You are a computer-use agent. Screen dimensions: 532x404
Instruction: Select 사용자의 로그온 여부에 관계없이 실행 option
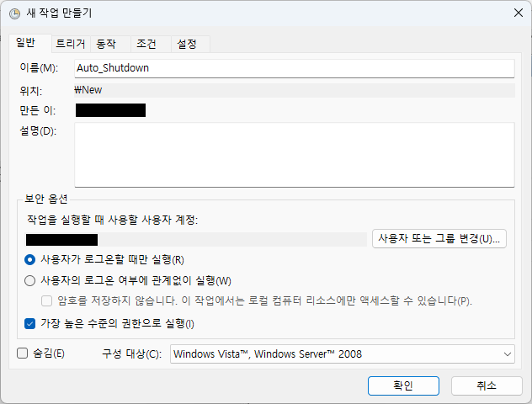tap(29, 281)
